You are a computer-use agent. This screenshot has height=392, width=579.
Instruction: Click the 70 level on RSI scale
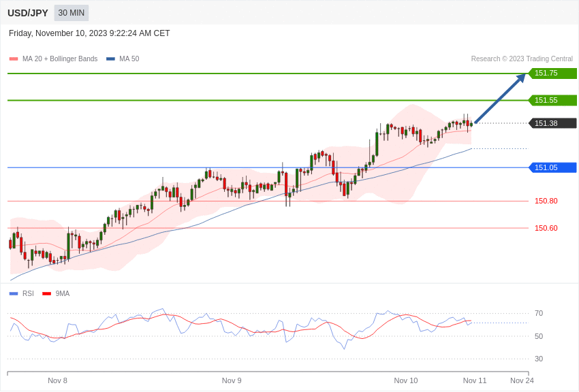pos(539,313)
